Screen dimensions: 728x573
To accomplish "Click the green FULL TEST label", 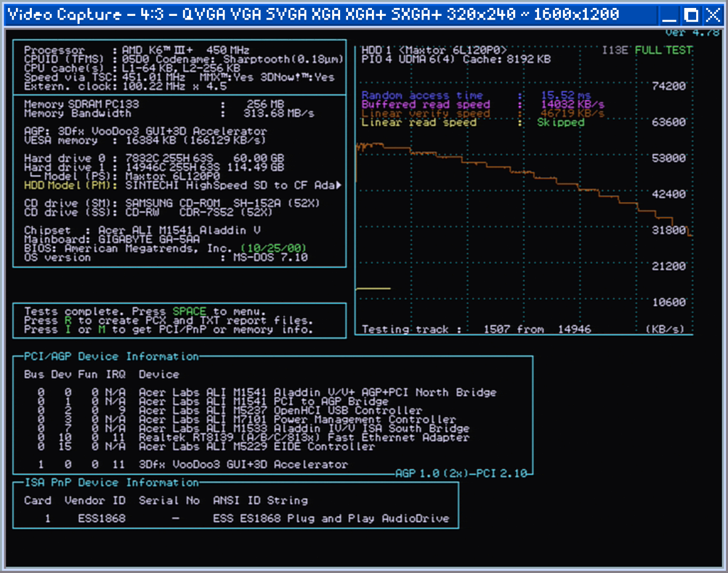I will [664, 50].
